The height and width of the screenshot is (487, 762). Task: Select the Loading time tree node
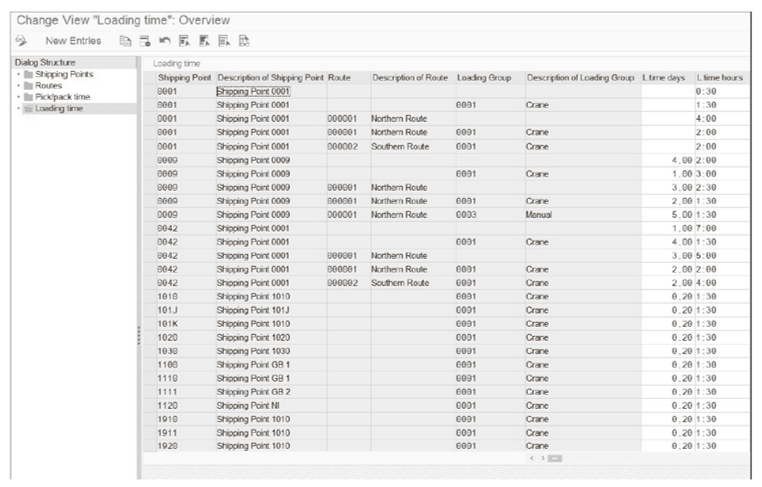tap(59, 108)
